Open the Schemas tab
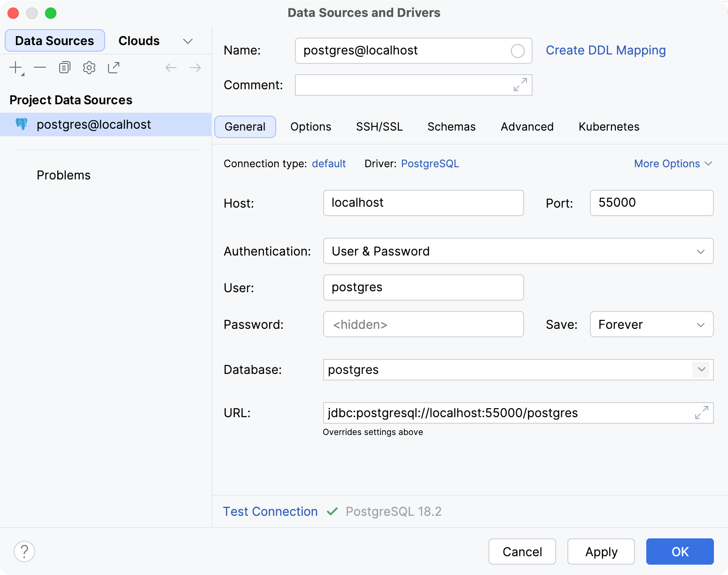 pyautogui.click(x=451, y=126)
